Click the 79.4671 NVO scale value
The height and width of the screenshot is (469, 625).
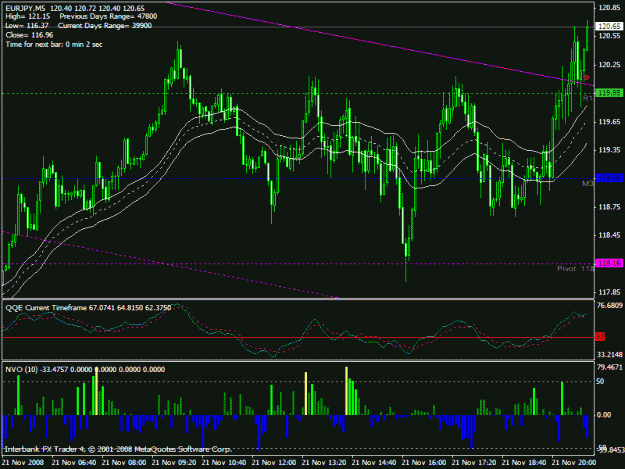[609, 367]
